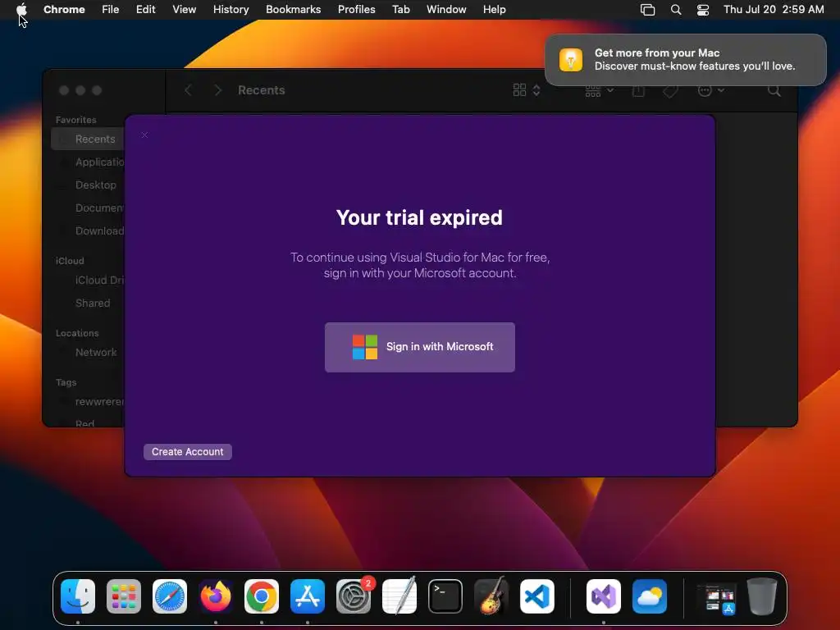This screenshot has width=840, height=630.
Task: Open the Profiles menu
Action: (356, 10)
